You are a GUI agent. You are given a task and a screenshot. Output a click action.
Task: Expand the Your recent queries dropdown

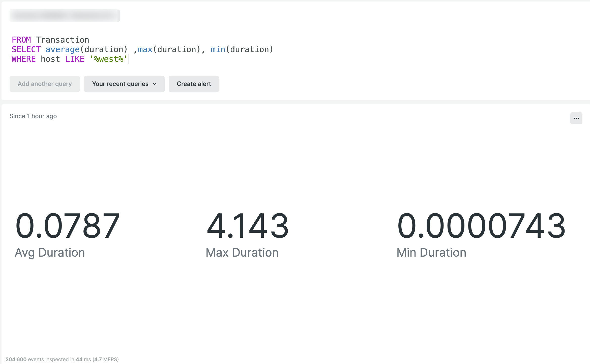[x=124, y=84]
